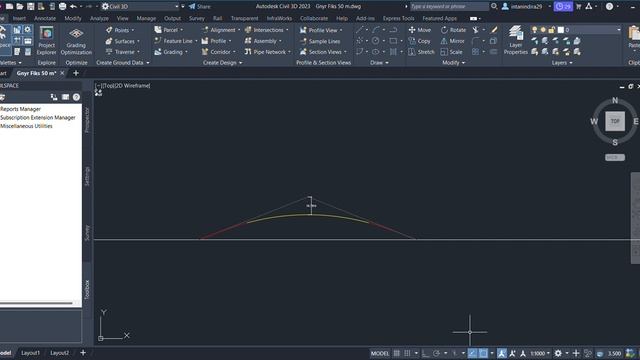This screenshot has height=360, width=640.
Task: Click the Customization plus icon in status bar
Action: click(576, 353)
